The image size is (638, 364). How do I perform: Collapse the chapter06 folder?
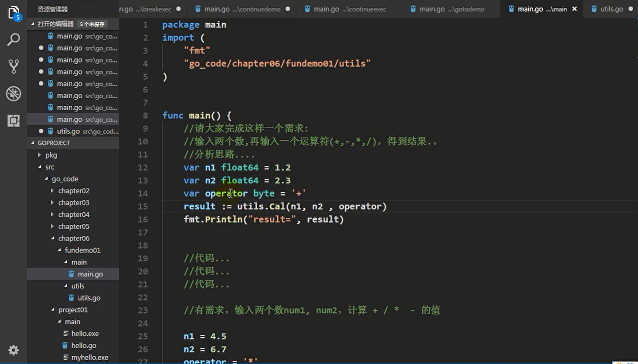[52, 238]
